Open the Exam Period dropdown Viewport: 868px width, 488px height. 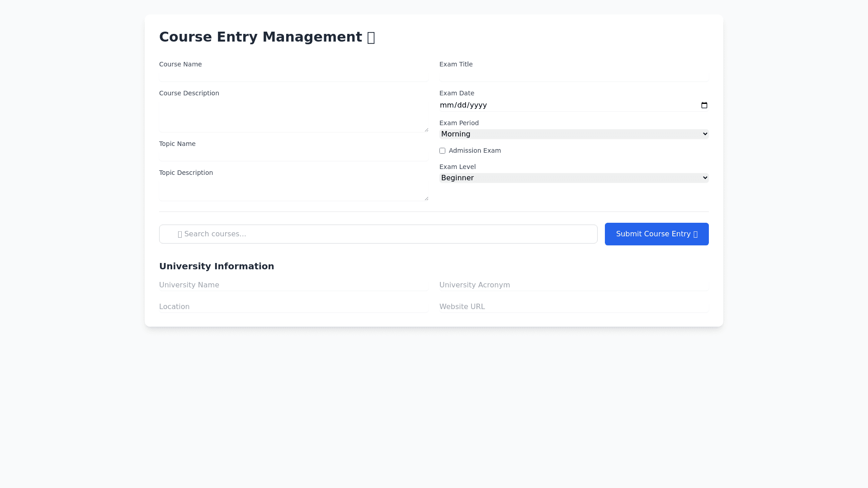(574, 134)
